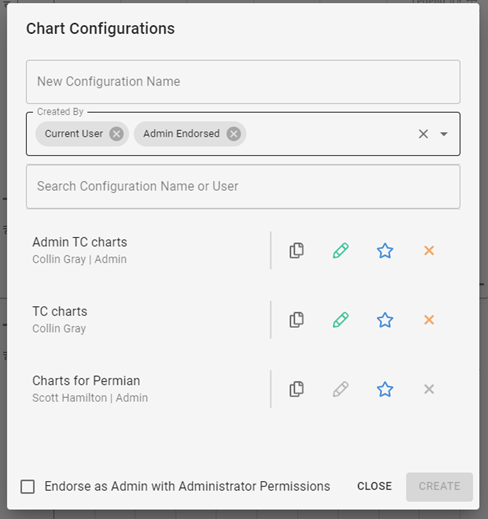Copy the Admin TC charts configuration
The height and width of the screenshot is (519, 488).
(296, 250)
